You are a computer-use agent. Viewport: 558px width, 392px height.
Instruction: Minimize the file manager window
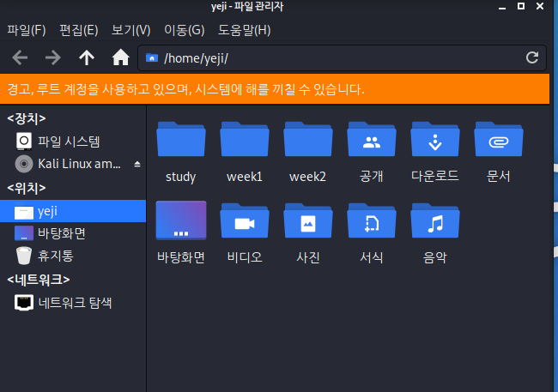coord(502,7)
